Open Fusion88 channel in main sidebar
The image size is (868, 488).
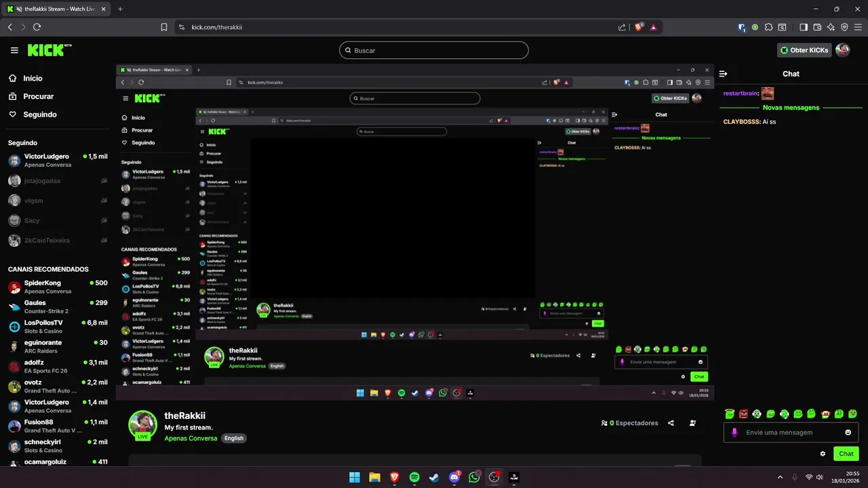click(58, 426)
